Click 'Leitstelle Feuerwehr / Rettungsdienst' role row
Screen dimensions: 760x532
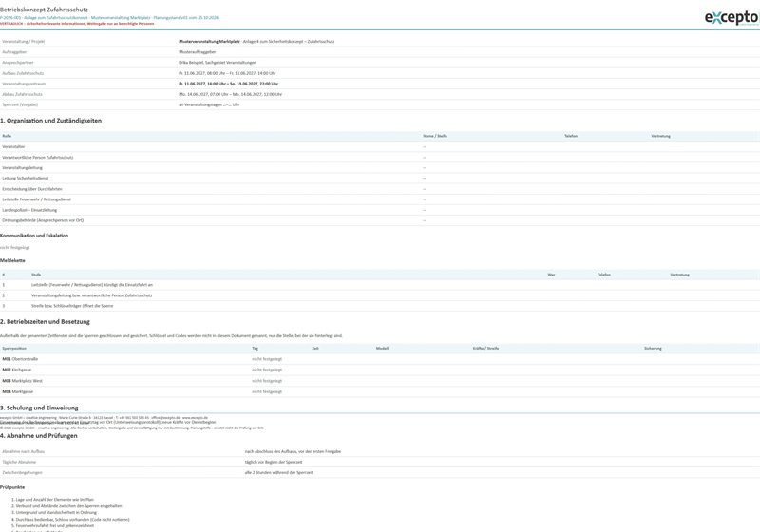tap(380, 199)
